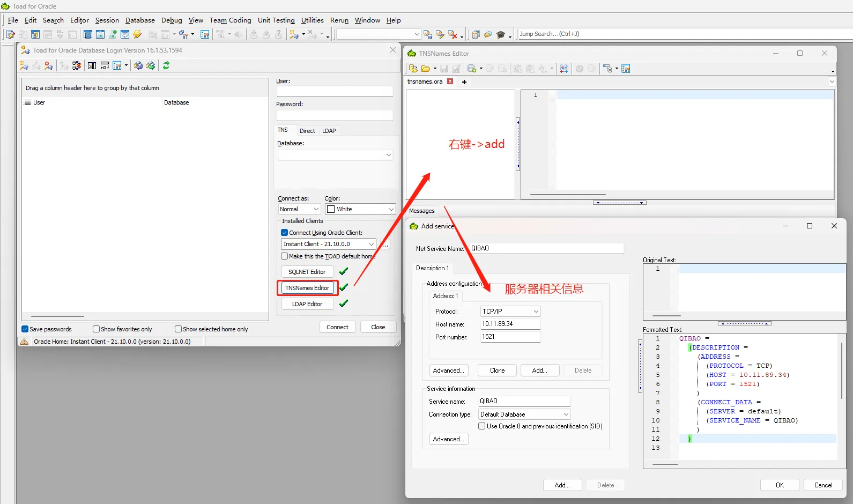Open the Editor window from main toolbar
853x504 pixels.
click(x=10, y=34)
